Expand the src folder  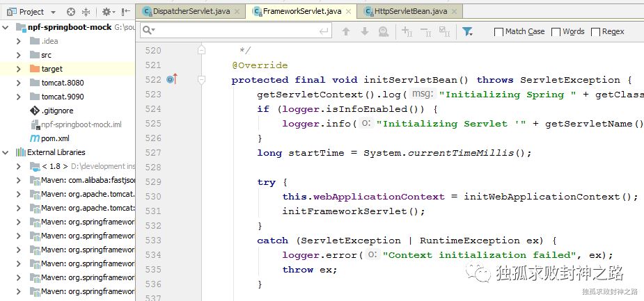pyautogui.click(x=19, y=55)
